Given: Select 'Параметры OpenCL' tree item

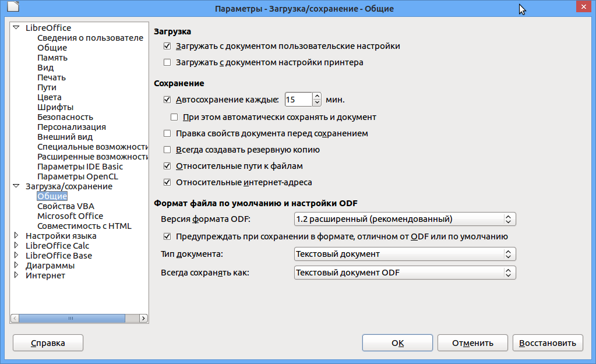Looking at the screenshot, I should coord(77,176).
